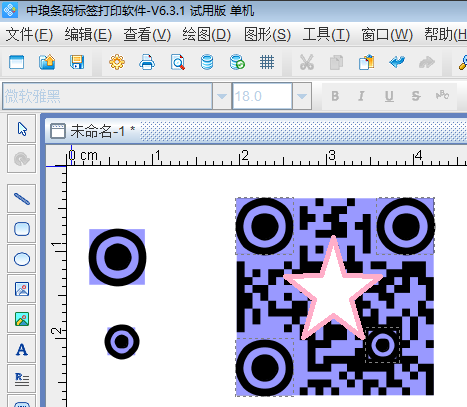This screenshot has width=467, height=407.
Task: Toggle Underline formatting
Action: click(389, 96)
